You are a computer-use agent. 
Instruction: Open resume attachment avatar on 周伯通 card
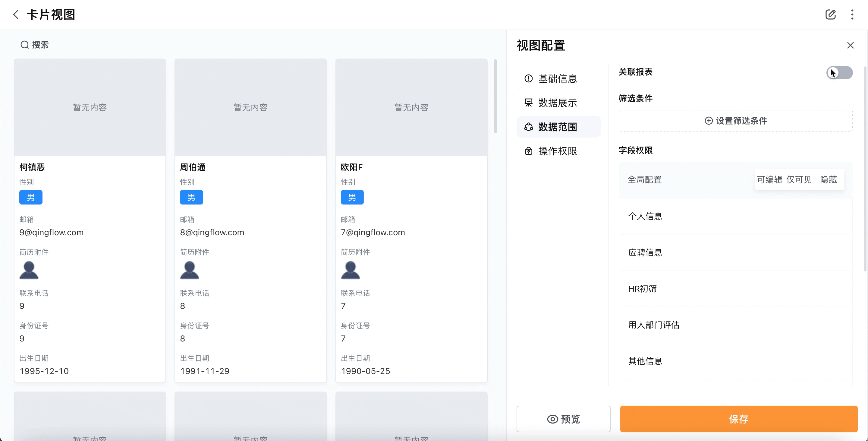point(190,270)
